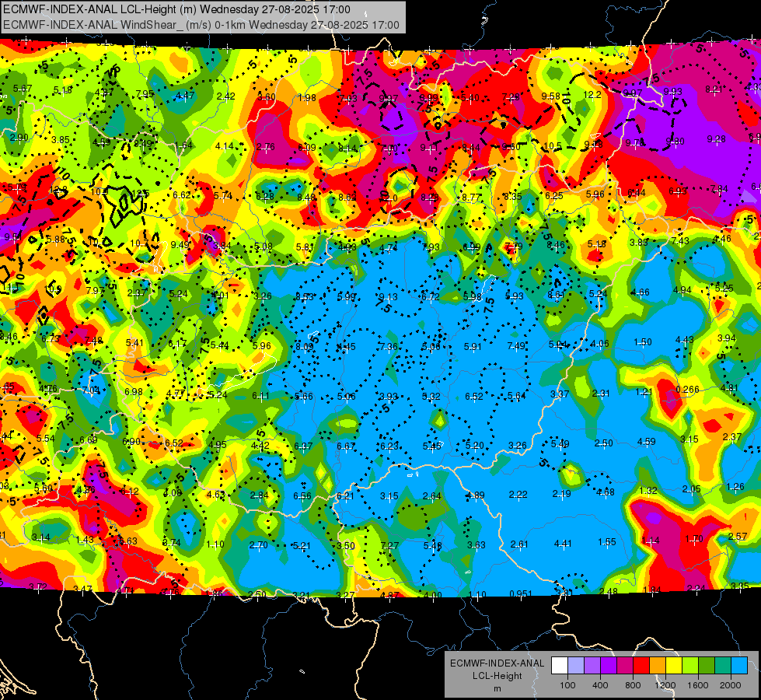Select the light lavender legend swatch
The image size is (761, 700).
pos(576,666)
